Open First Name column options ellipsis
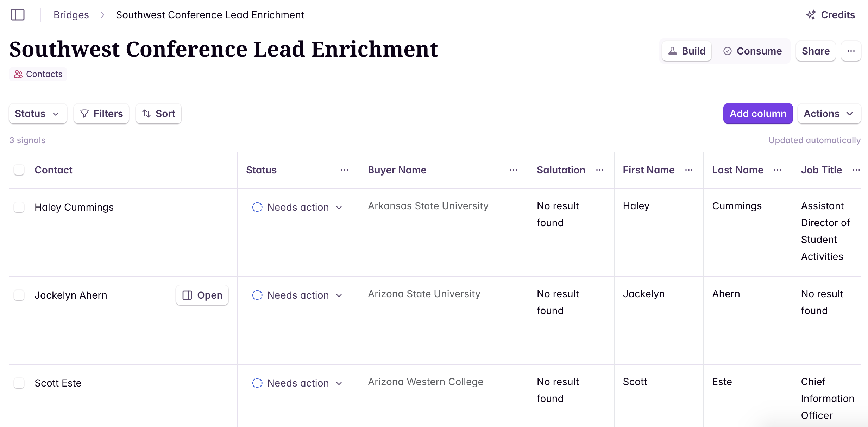This screenshot has width=868, height=427. [x=689, y=170]
